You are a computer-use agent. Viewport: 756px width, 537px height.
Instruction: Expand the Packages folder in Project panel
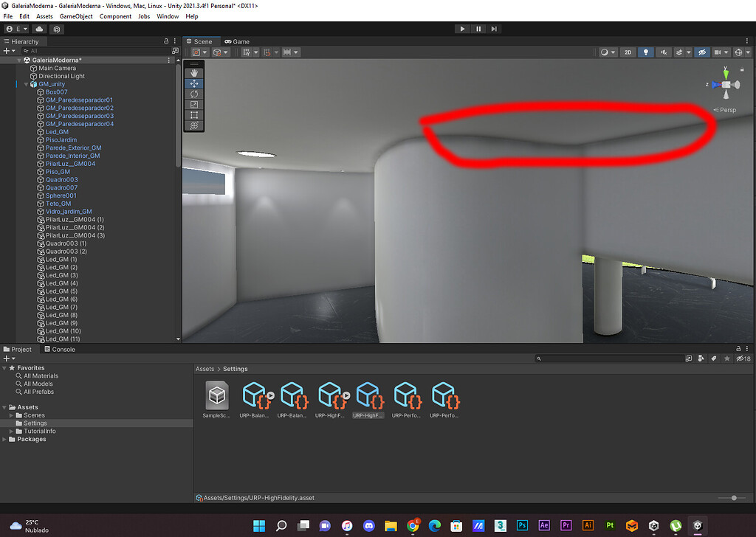(5, 439)
